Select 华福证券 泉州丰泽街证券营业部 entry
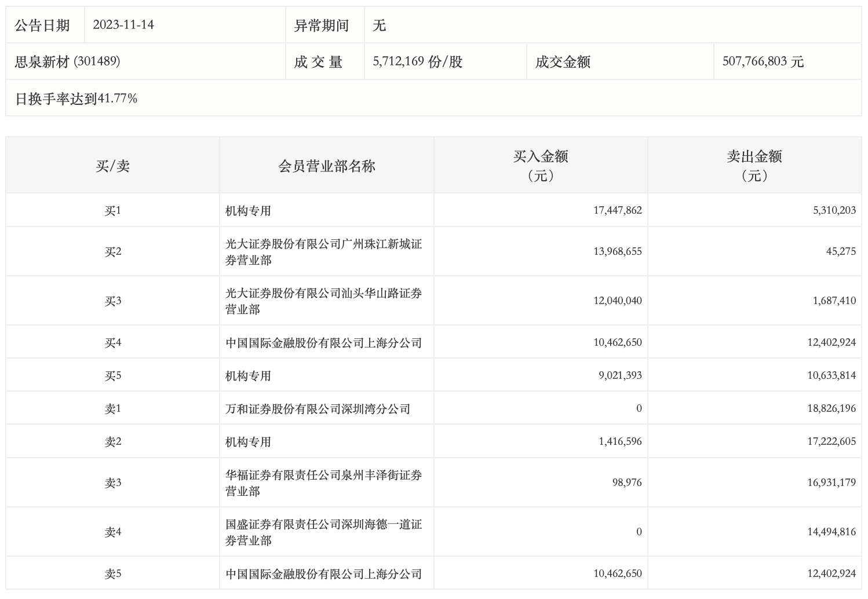Screen dimensions: 868x599 [x=323, y=483]
